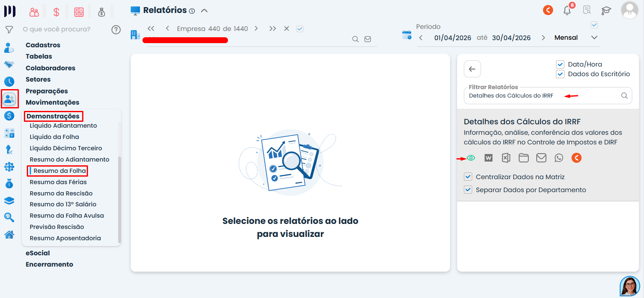Go to the next company arrow
This screenshot has height=298, width=644.
coord(256,28)
